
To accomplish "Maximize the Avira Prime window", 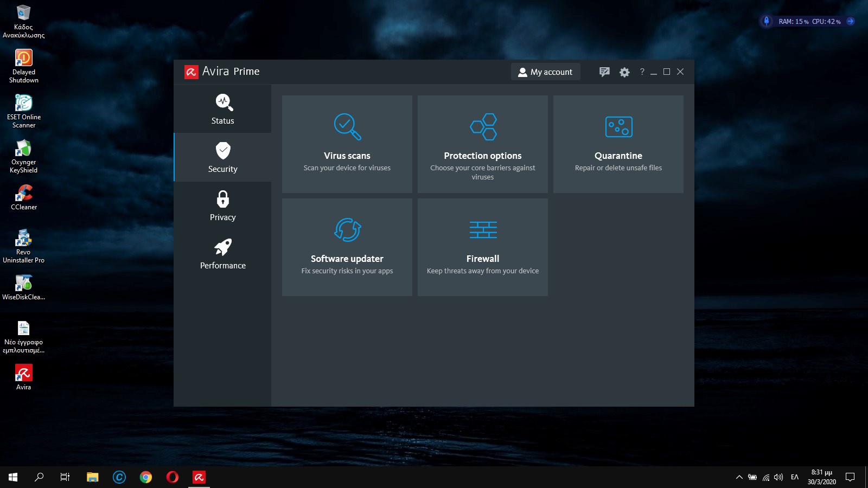I will tap(667, 72).
